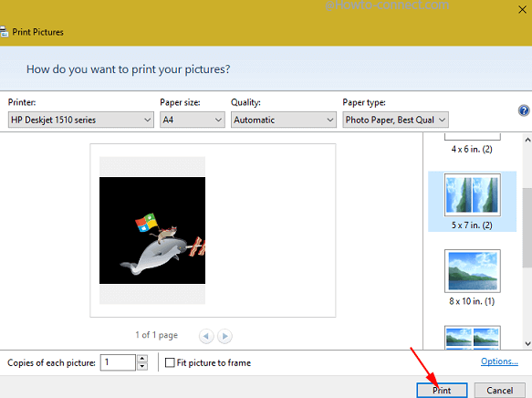Enable Fit picture to frame checkbox
The image size is (532, 398).
point(170,362)
